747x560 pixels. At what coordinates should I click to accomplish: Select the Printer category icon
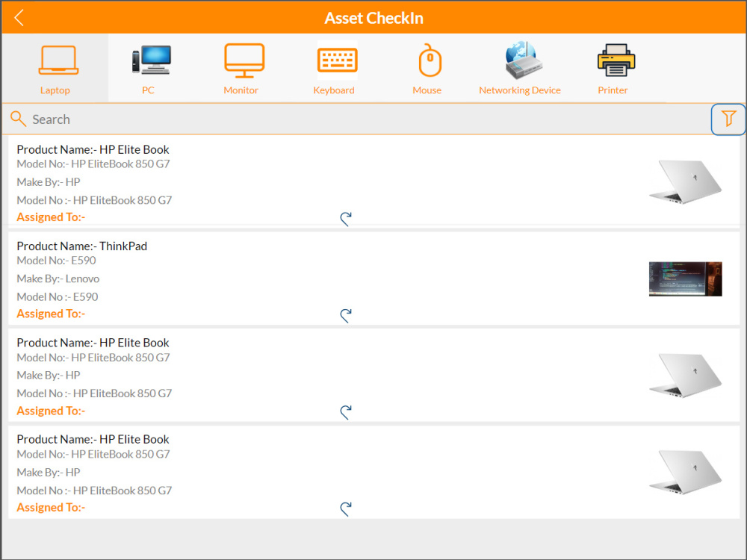point(616,60)
